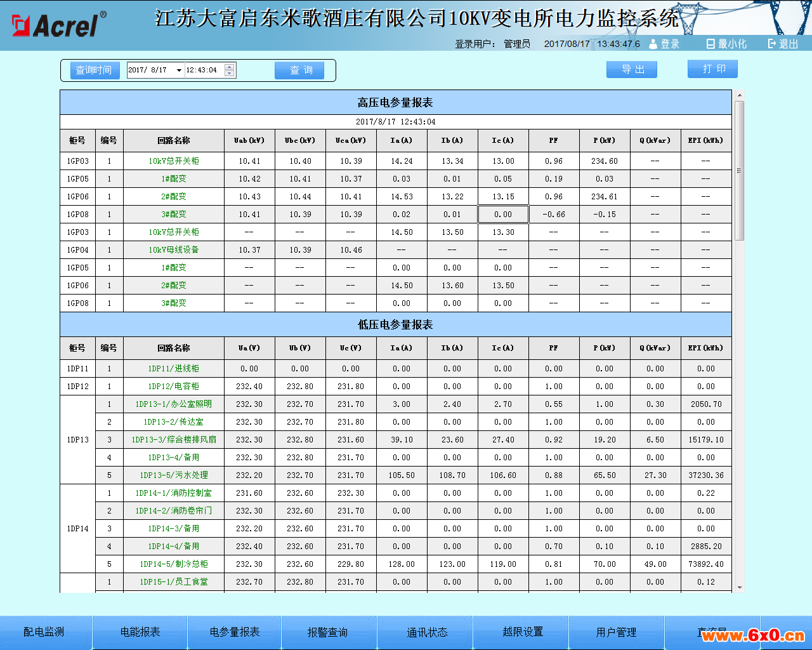The height and width of the screenshot is (650, 812).
Task: Click the high-voltage Uab(kV) column header
Action: pyautogui.click(x=249, y=141)
